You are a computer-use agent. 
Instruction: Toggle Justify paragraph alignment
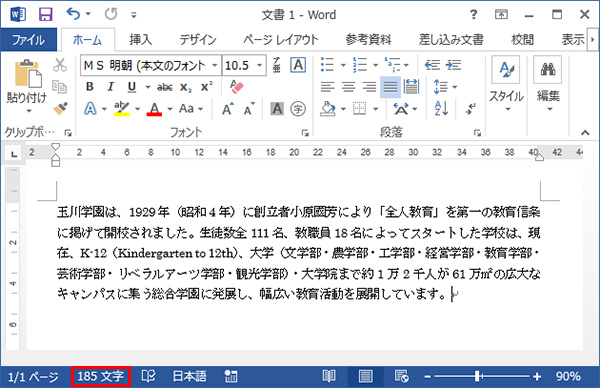click(390, 87)
